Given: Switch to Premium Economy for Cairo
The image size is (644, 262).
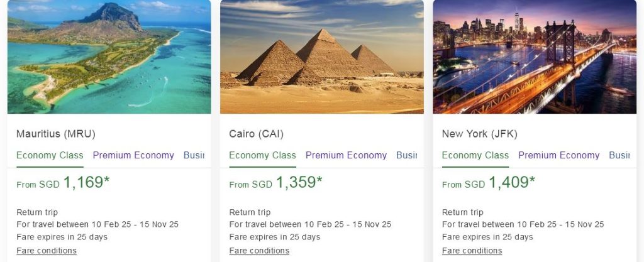Looking at the screenshot, I should coord(346,155).
